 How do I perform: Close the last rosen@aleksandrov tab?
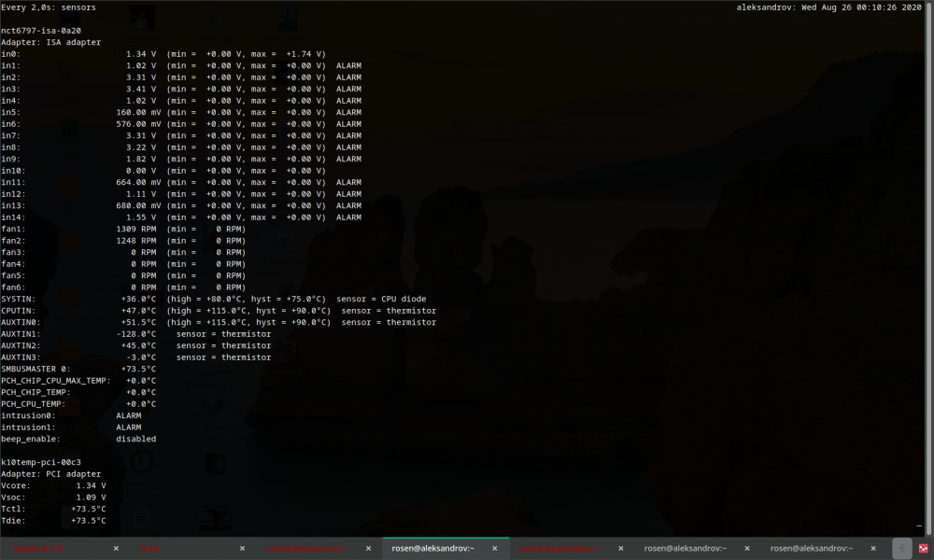click(873, 549)
